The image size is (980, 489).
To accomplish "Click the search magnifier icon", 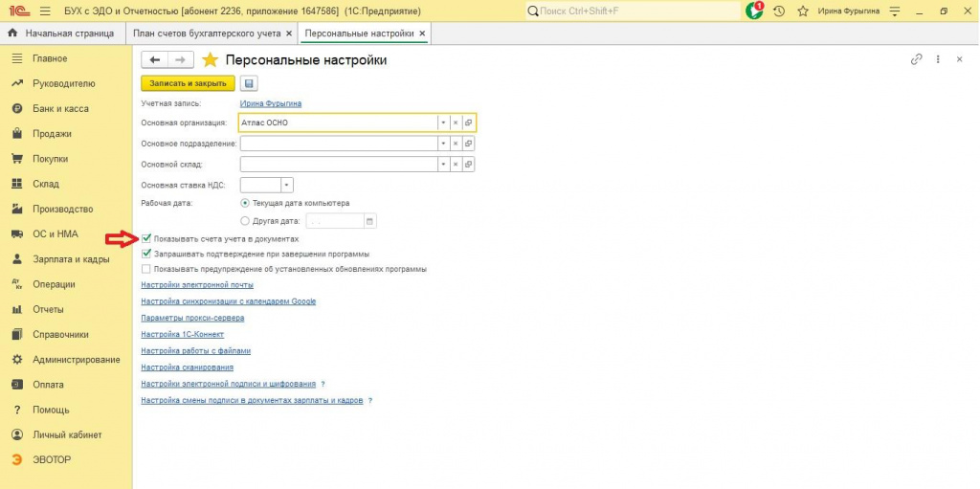I will tap(532, 11).
